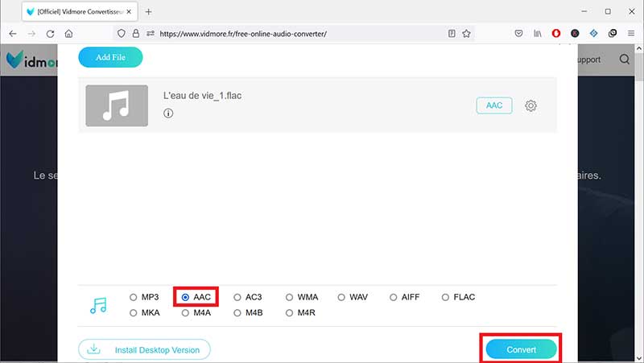644x363 pixels.
Task: Click the browser back arrow
Action: tap(12, 34)
